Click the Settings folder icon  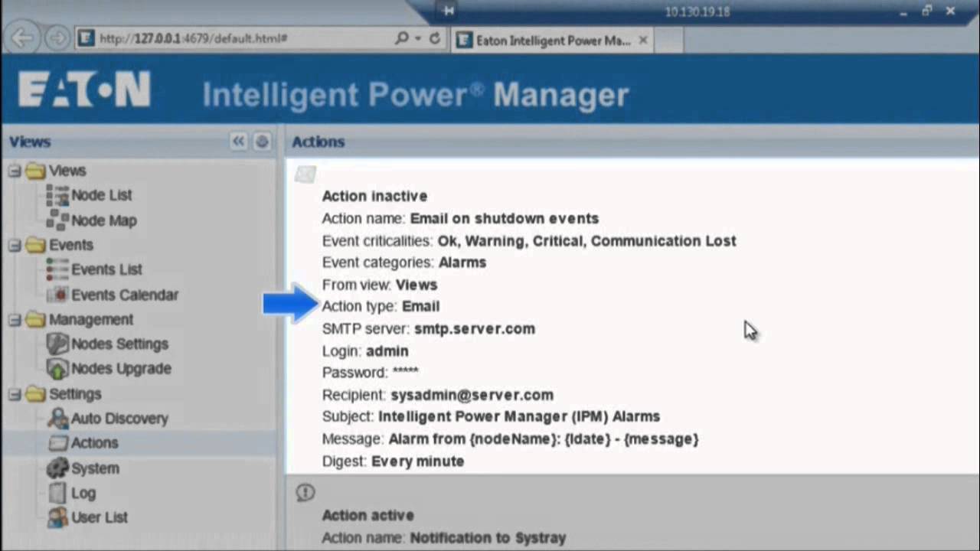35,394
